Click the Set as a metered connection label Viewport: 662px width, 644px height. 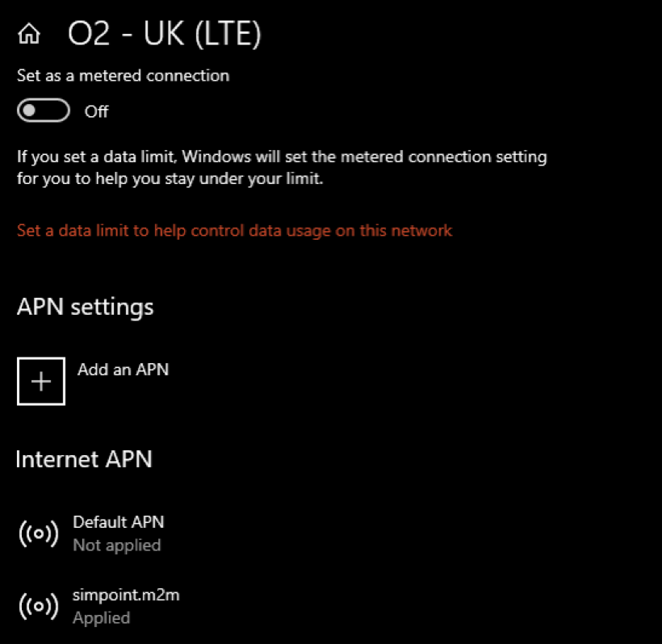tap(123, 76)
